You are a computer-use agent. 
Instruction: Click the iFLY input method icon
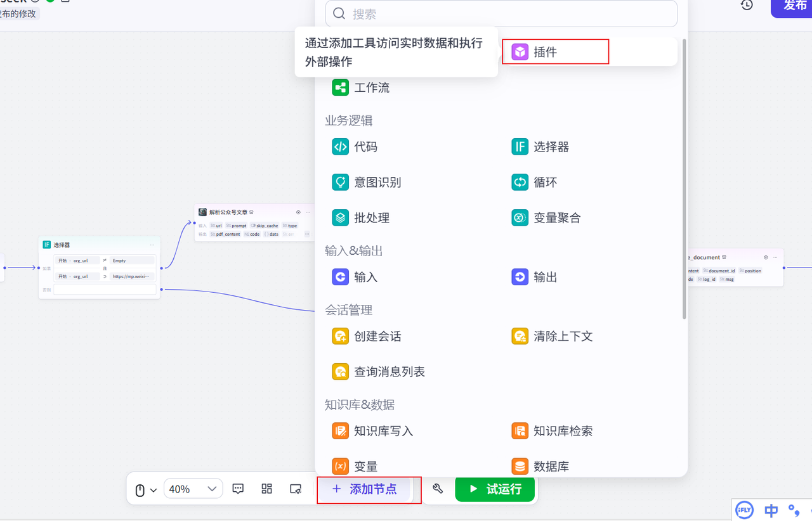pos(743,510)
